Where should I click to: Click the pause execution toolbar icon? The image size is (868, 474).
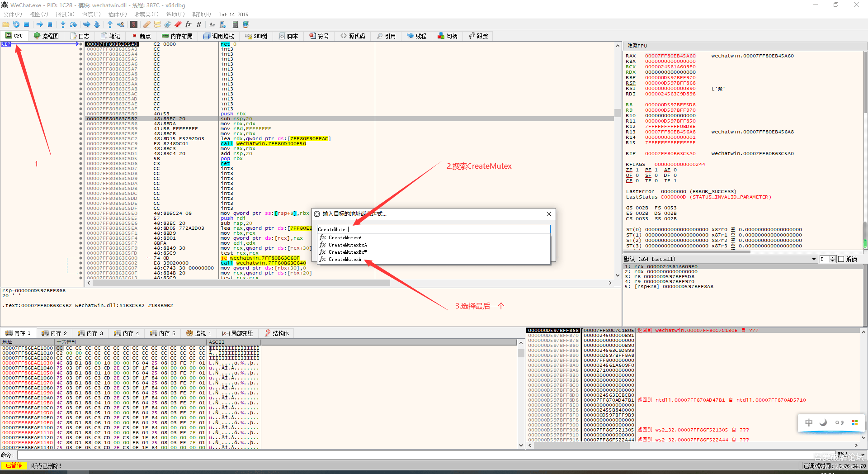pyautogui.click(x=50, y=24)
